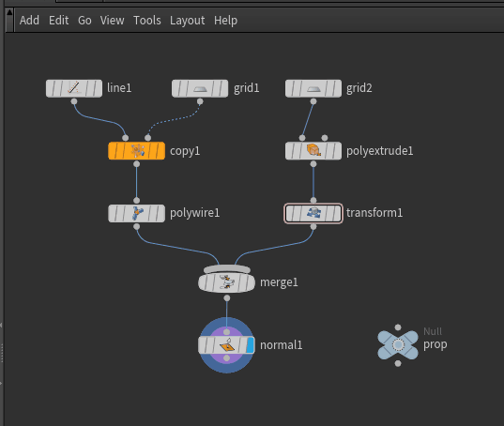Click the prop node label

[435, 344]
